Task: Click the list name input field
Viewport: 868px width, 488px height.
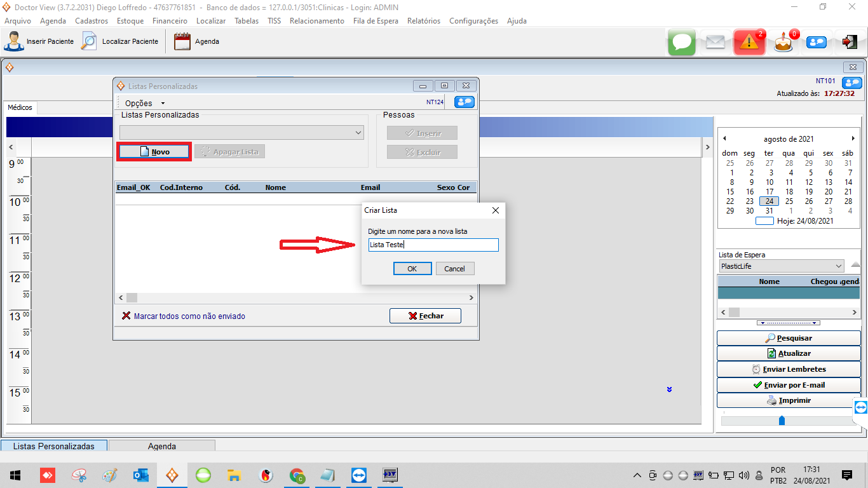Action: 433,245
